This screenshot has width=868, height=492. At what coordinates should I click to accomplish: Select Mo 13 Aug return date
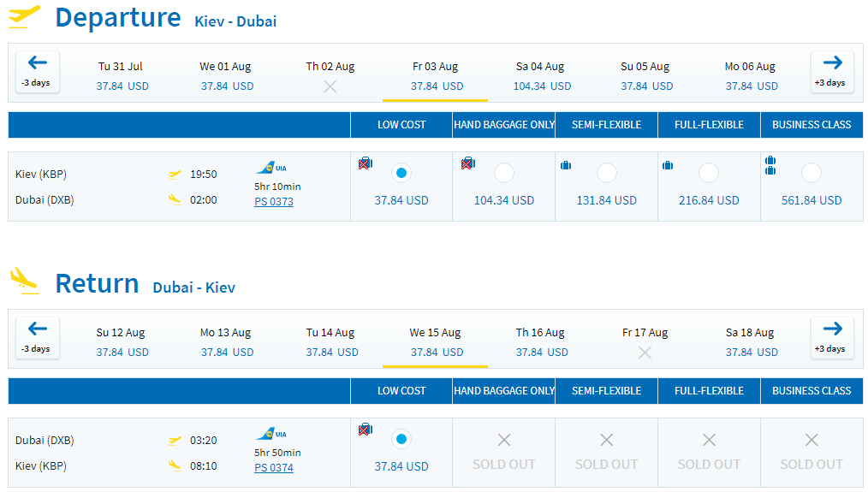[x=226, y=342]
